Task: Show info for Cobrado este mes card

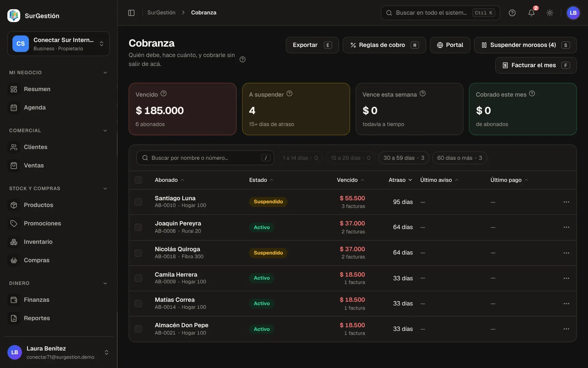Action: pyautogui.click(x=532, y=94)
